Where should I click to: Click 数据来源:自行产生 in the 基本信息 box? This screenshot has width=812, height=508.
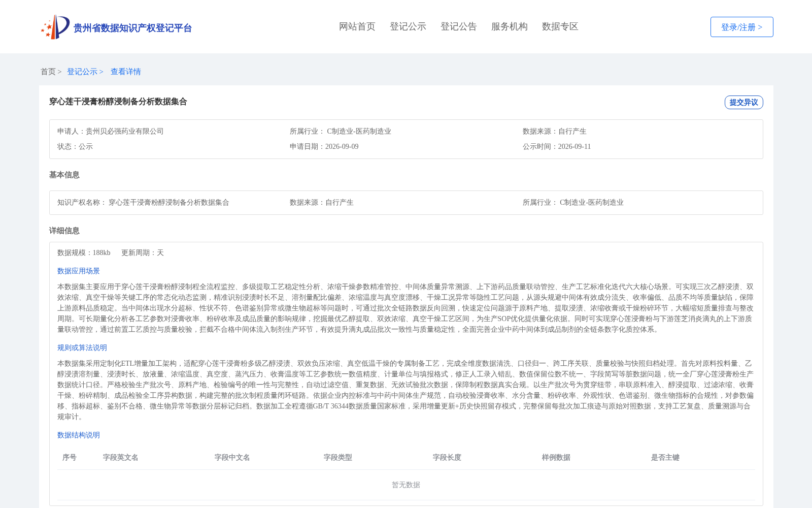[x=322, y=202]
